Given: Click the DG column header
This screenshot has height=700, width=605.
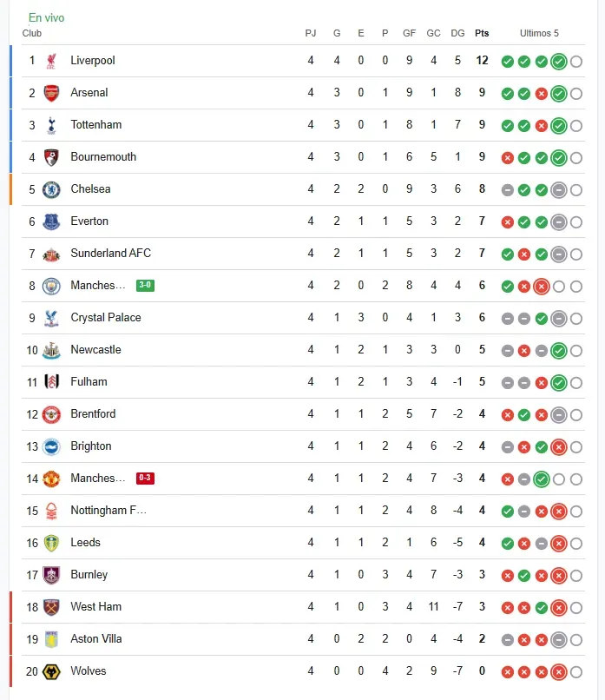Looking at the screenshot, I should click(x=457, y=34).
